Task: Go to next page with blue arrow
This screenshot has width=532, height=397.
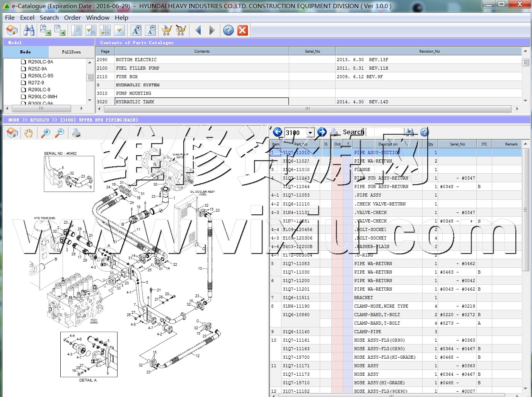Action: tap(212, 30)
